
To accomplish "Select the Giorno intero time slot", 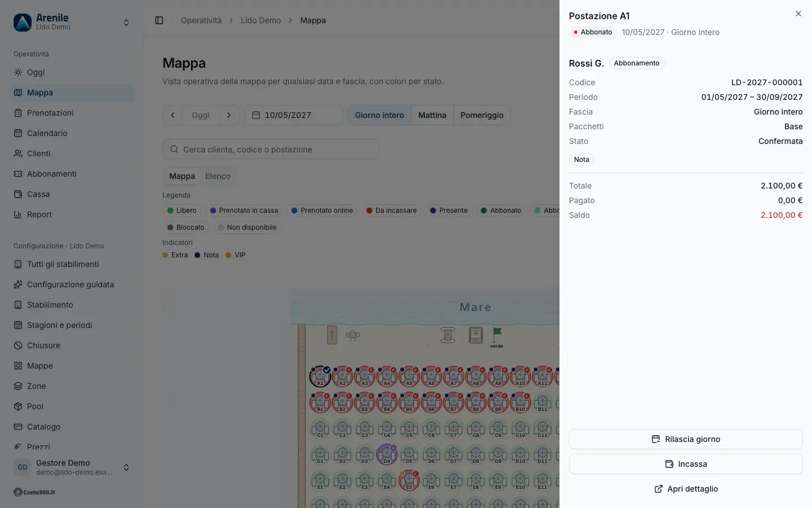I will [379, 115].
